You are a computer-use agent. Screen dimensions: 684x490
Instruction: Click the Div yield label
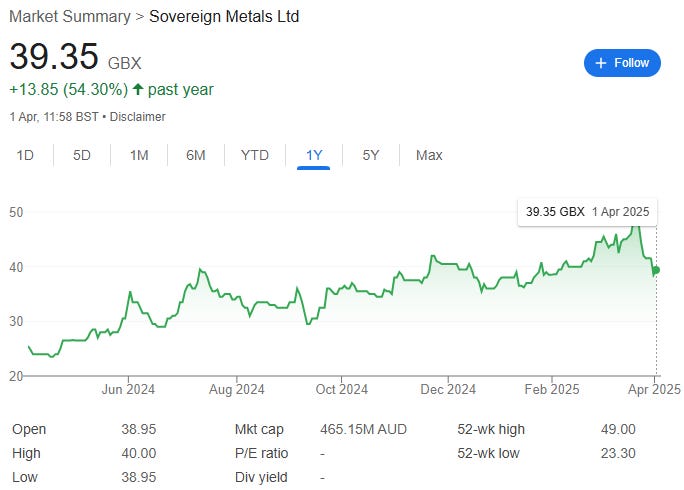pos(261,477)
